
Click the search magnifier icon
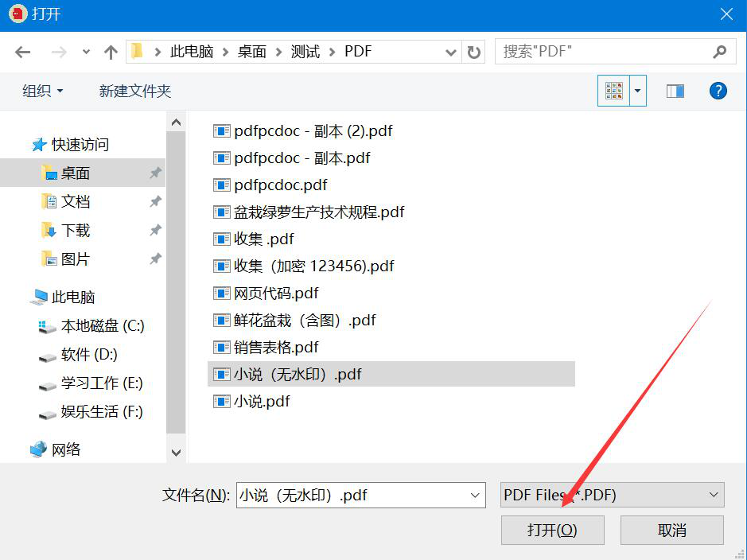point(719,52)
